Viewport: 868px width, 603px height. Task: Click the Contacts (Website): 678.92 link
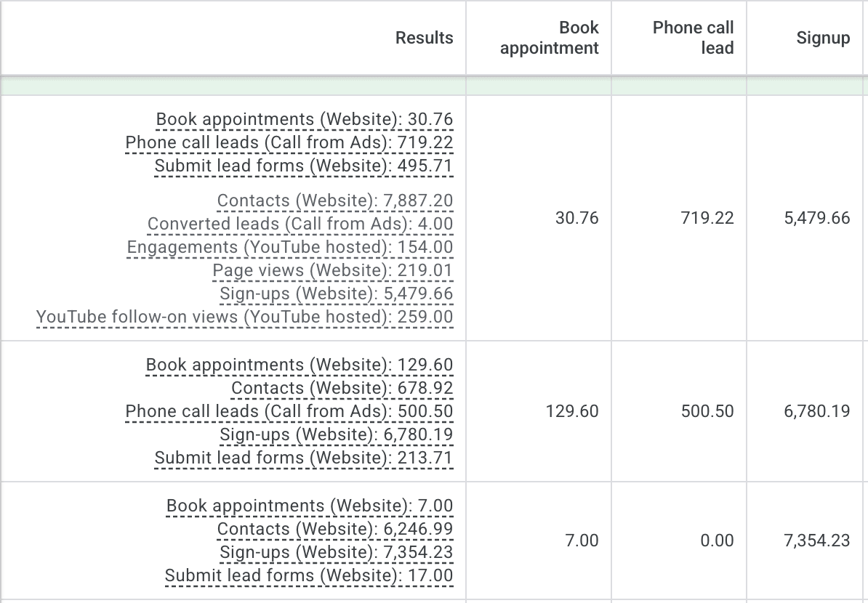click(x=342, y=388)
